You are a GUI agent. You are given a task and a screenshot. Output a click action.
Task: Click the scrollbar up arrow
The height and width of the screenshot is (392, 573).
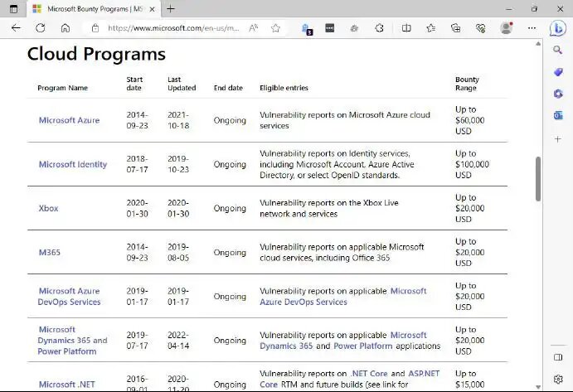[x=538, y=44]
